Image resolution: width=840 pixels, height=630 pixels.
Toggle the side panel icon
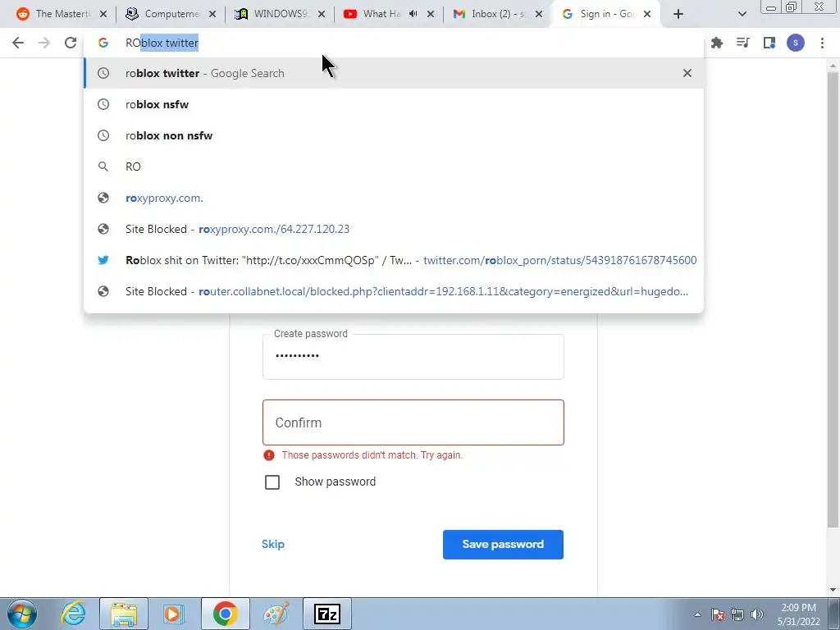(769, 43)
